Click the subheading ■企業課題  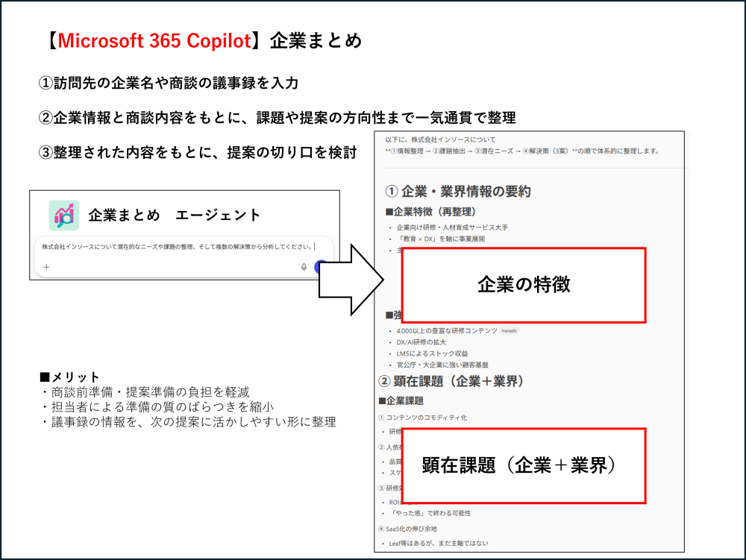click(x=401, y=400)
